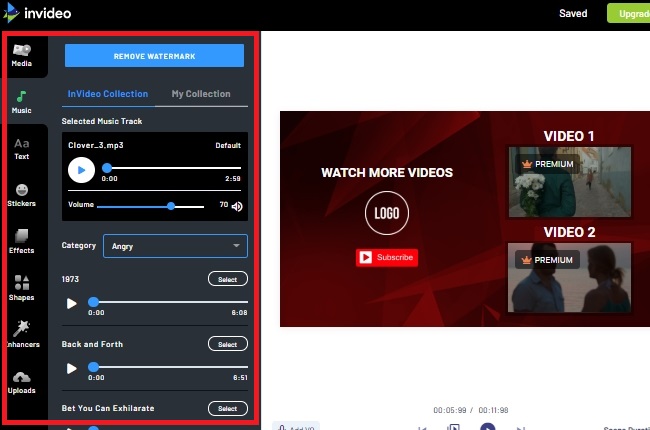
Task: Select the VIDEO 2 thumbnail
Action: click(x=570, y=277)
